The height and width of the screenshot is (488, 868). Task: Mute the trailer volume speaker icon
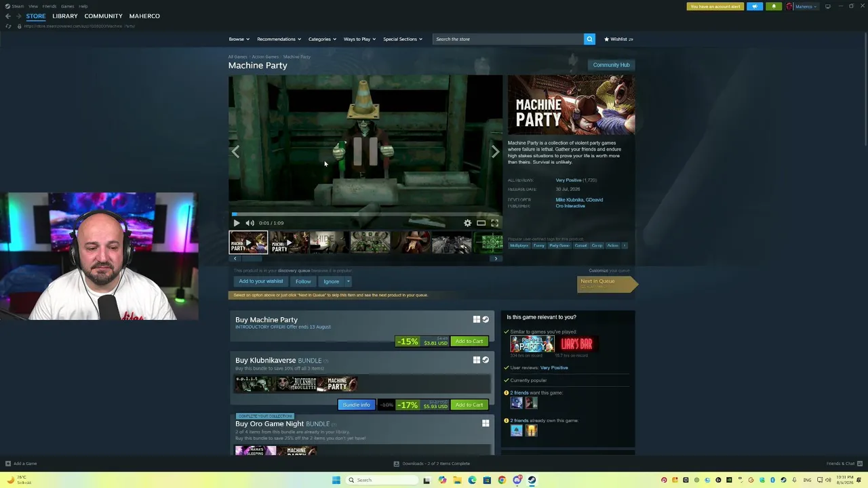pos(250,223)
